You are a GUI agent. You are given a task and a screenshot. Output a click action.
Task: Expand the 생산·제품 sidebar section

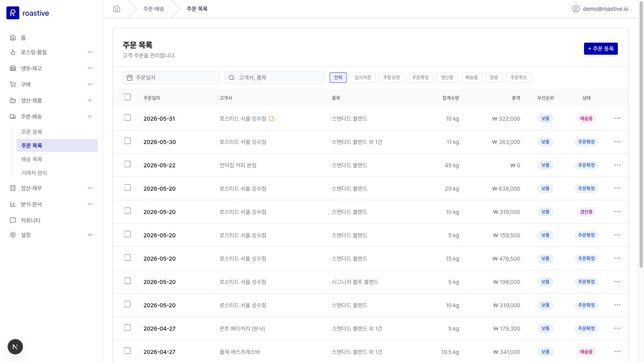52,101
